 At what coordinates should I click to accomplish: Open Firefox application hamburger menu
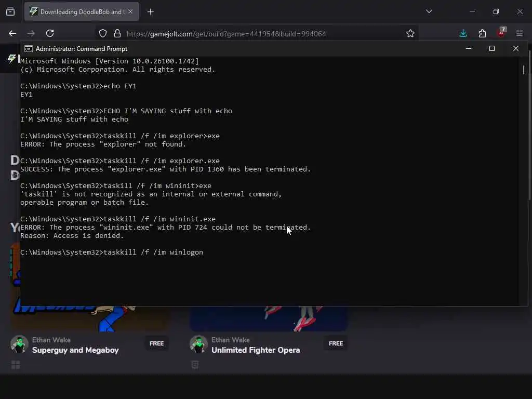click(520, 33)
